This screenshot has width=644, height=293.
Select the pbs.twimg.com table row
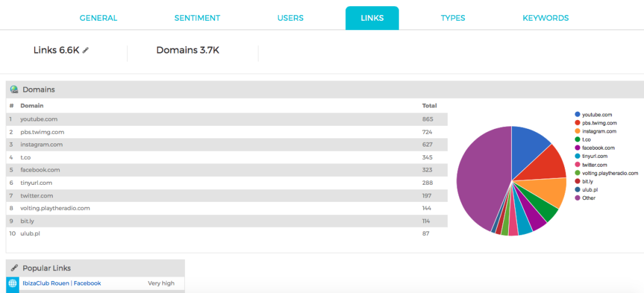click(x=226, y=132)
